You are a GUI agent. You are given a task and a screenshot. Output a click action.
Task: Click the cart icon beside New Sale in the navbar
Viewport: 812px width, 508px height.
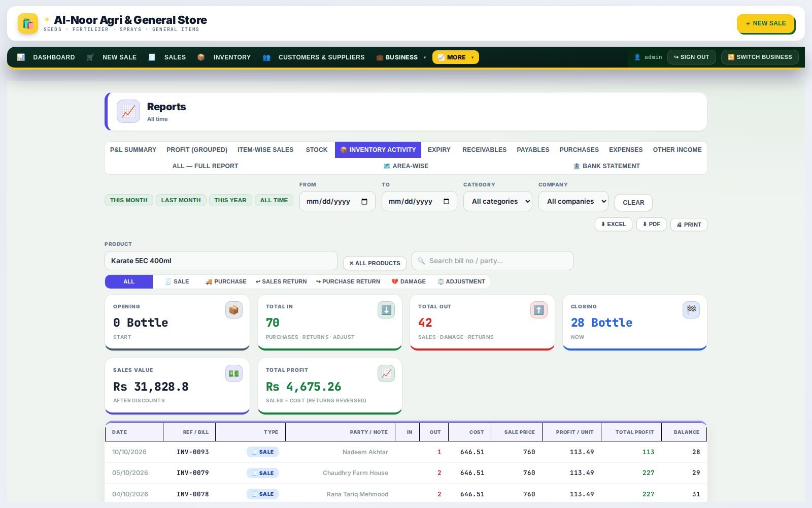pos(90,57)
